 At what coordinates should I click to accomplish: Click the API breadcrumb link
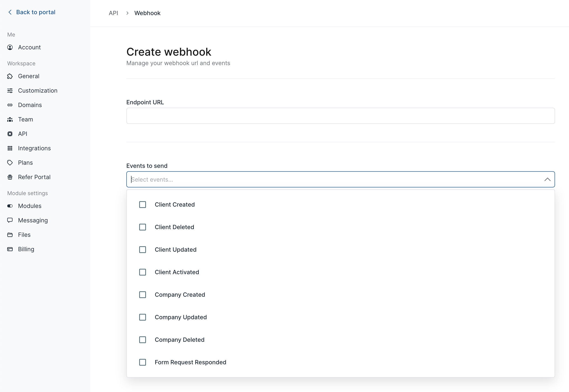coord(113,13)
